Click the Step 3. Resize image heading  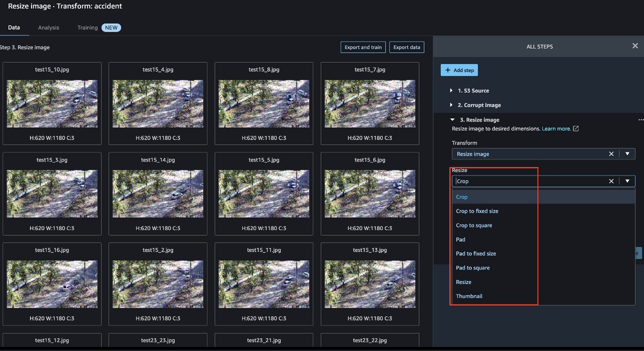[25, 47]
